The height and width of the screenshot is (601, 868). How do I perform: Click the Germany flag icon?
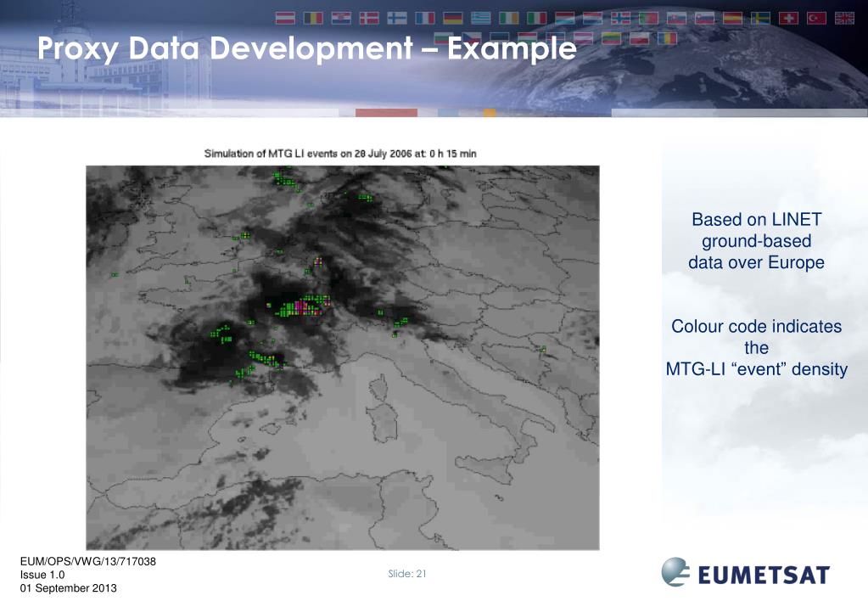pyautogui.click(x=453, y=19)
